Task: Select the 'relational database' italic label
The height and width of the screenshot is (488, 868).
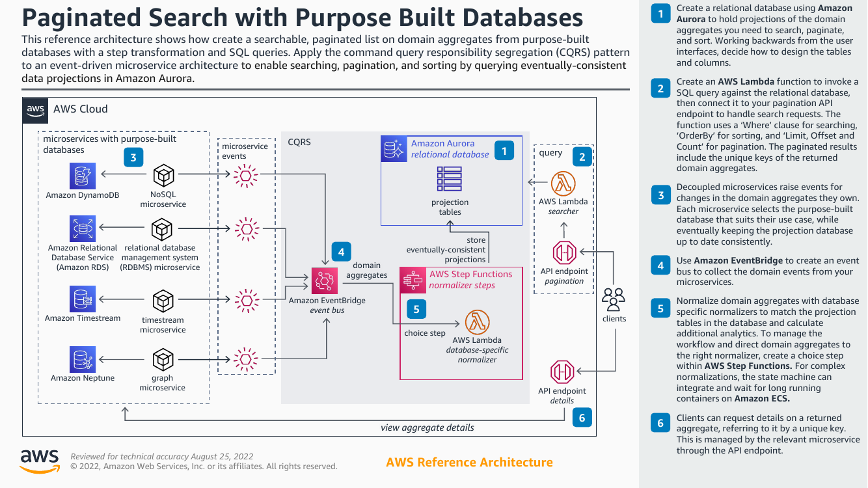Action: click(450, 154)
